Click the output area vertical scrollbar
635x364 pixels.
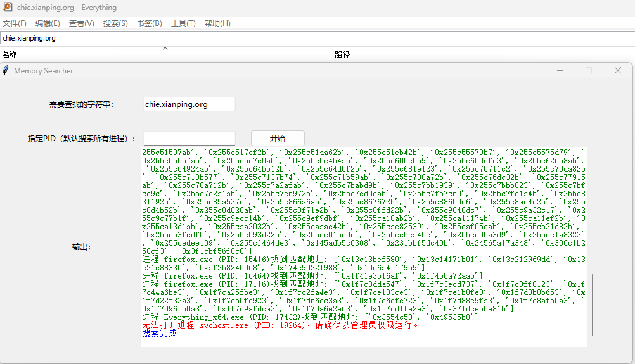point(593,304)
